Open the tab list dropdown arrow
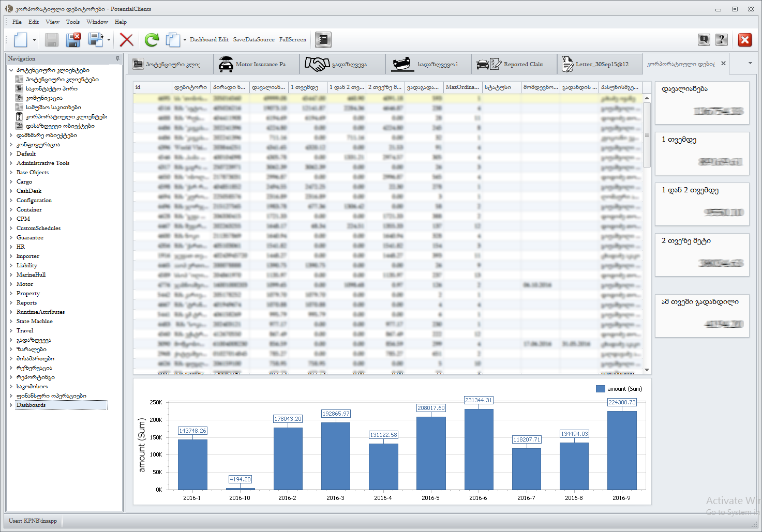Screen dimensions: 762x532 point(750,63)
